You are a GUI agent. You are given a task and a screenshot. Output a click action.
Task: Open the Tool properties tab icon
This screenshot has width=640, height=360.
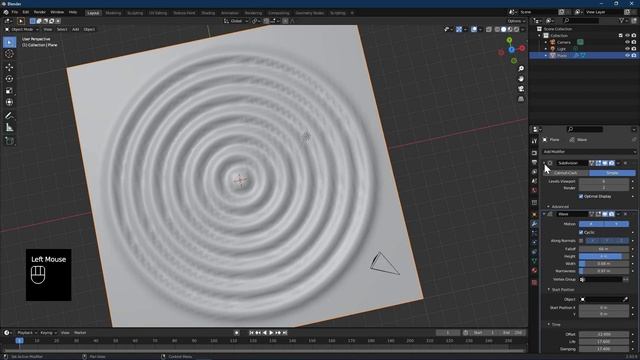[534, 141]
